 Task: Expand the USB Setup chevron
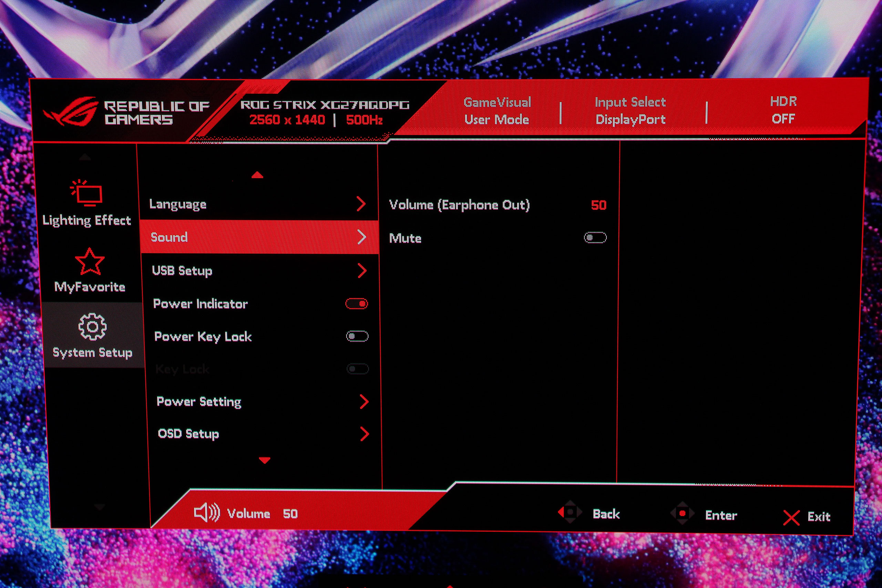click(x=362, y=270)
